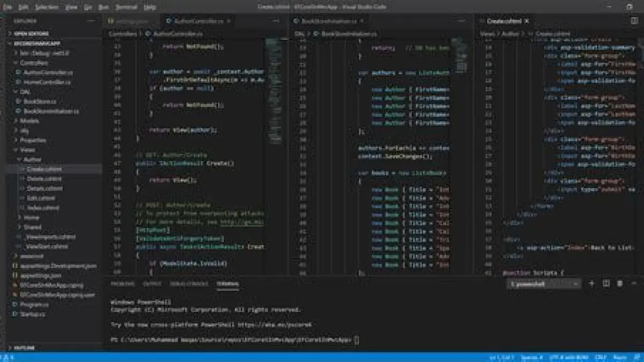644x362 pixels.
Task: Split the terminal using the split icon
Action: (606, 284)
